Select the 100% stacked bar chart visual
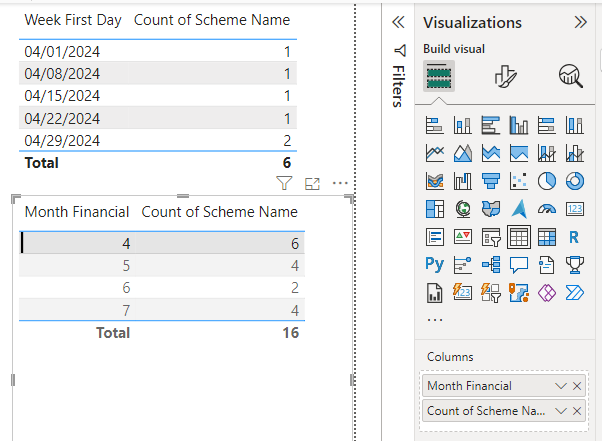Screen dimensions: 602x441 [x=547, y=125]
